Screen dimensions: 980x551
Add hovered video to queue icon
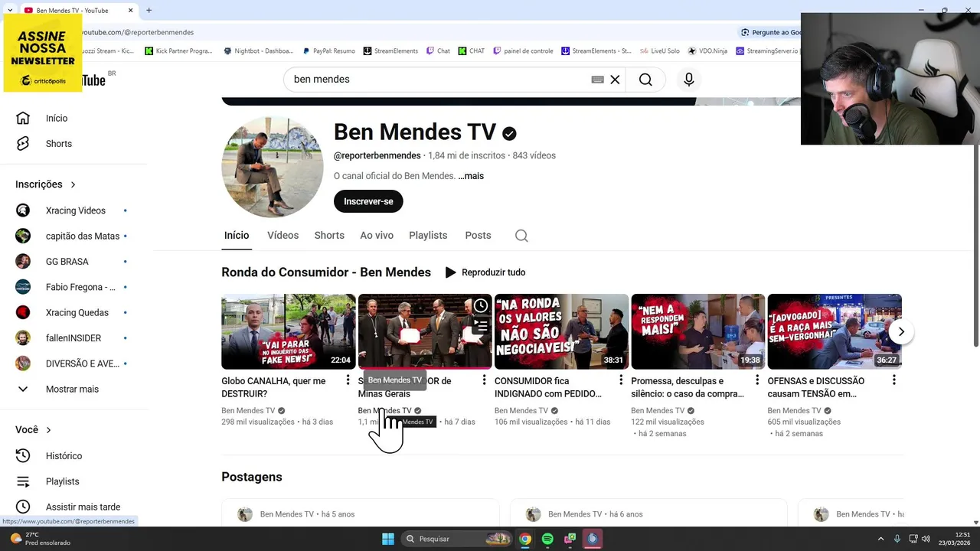click(x=480, y=326)
